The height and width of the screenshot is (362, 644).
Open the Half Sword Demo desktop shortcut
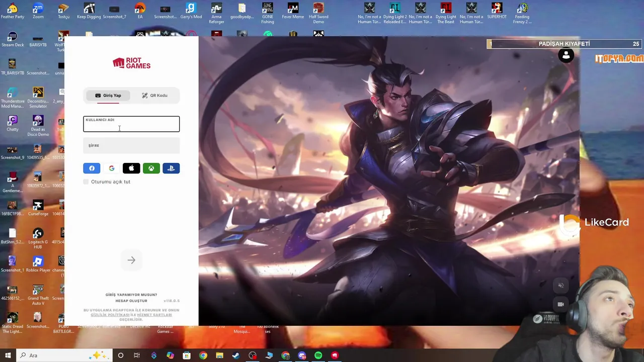tap(318, 13)
